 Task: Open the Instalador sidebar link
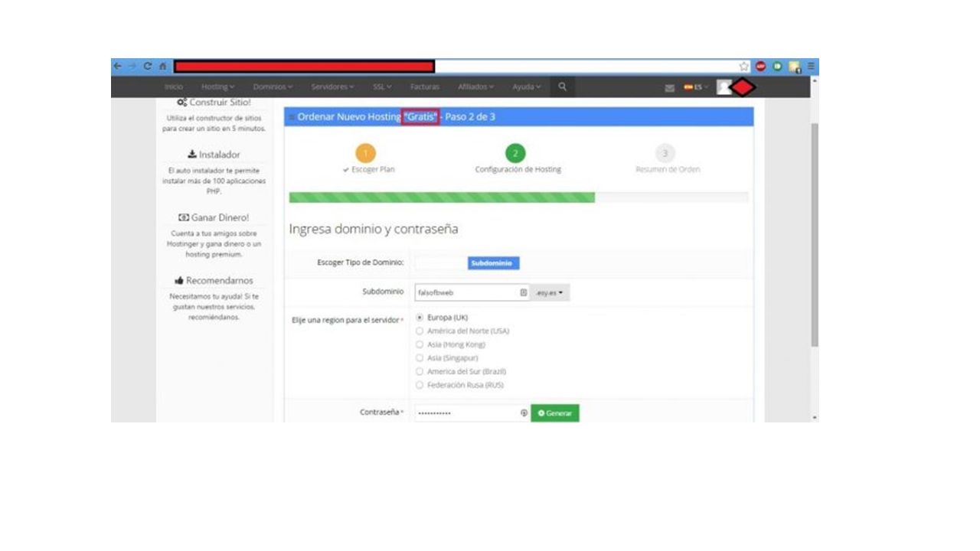[214, 155]
